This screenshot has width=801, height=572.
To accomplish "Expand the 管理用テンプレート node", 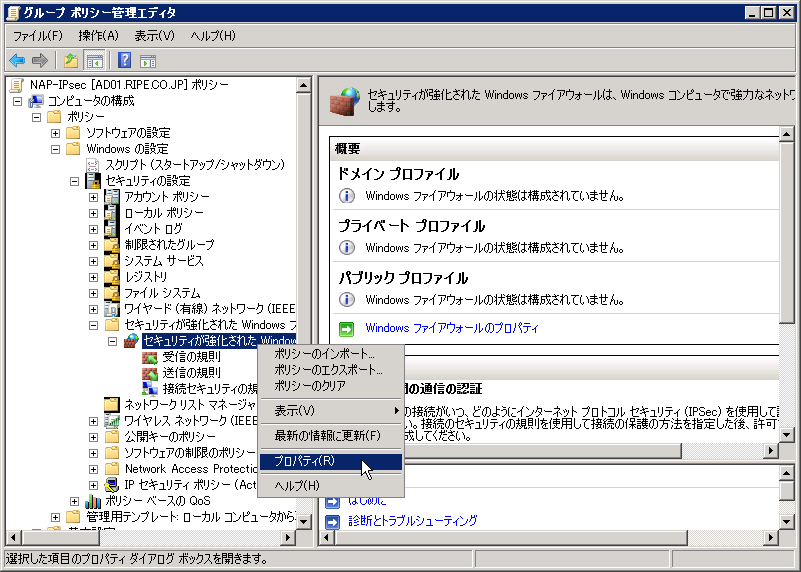I will (x=55, y=517).
